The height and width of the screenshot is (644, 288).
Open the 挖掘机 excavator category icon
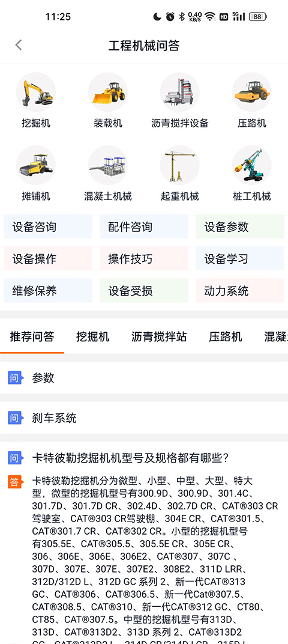36,93
